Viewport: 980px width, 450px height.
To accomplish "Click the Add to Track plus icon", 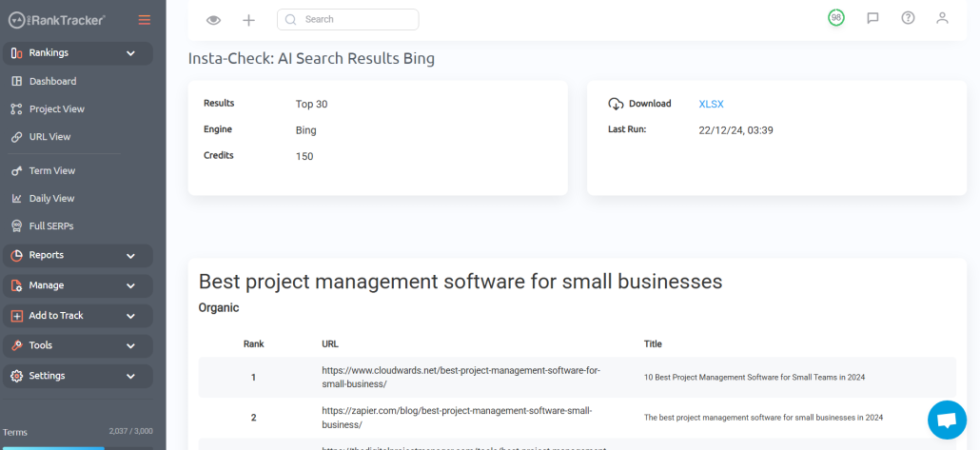I will [17, 316].
